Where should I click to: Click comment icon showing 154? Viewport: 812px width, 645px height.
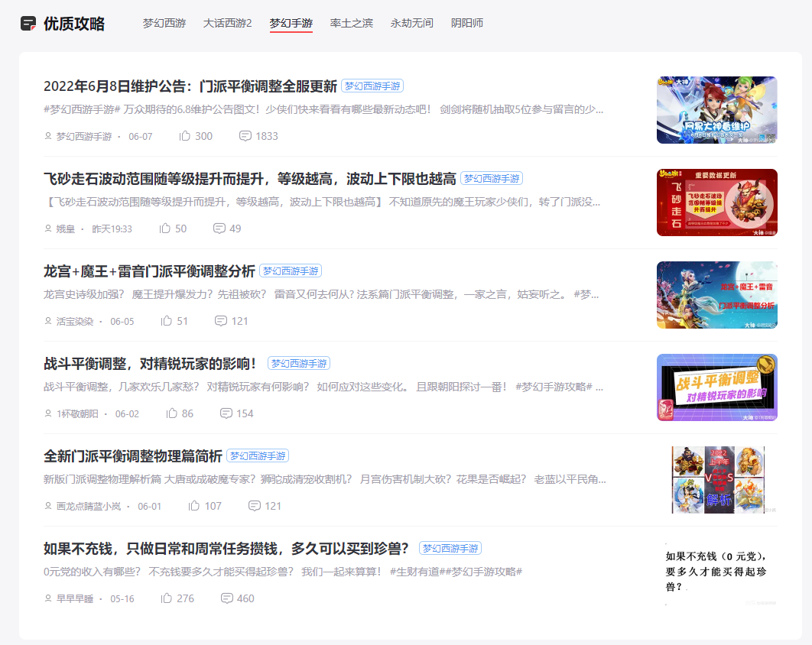[x=226, y=413]
